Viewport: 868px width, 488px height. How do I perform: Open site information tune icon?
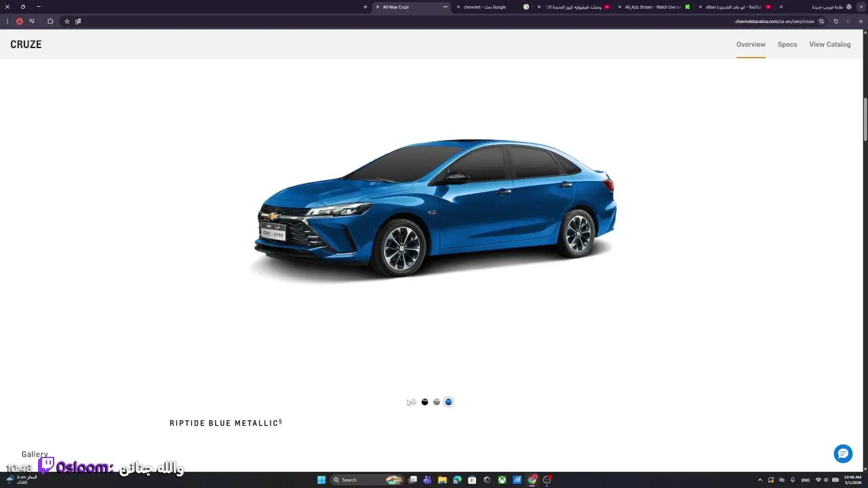click(x=821, y=21)
